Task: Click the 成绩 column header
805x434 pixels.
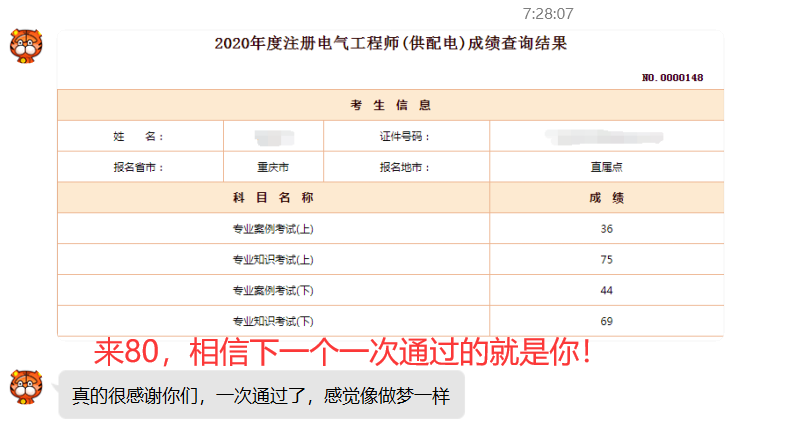Action: 606,198
